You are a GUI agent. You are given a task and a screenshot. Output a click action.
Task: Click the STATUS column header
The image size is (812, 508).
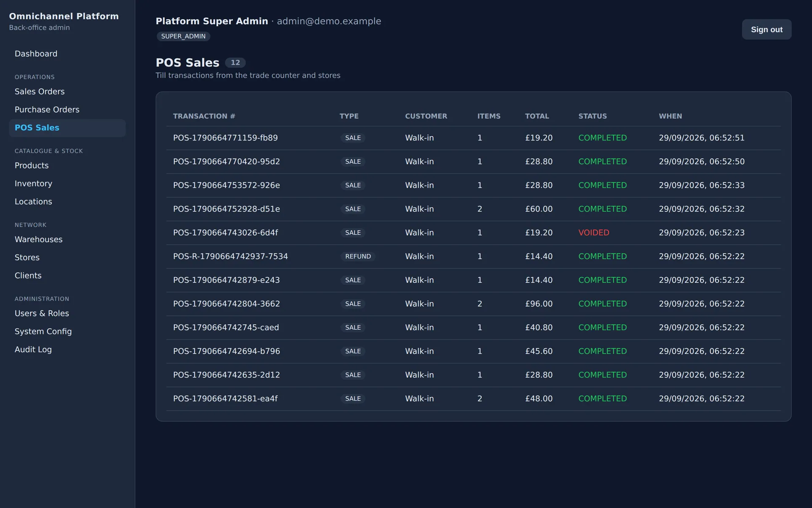[593, 116]
